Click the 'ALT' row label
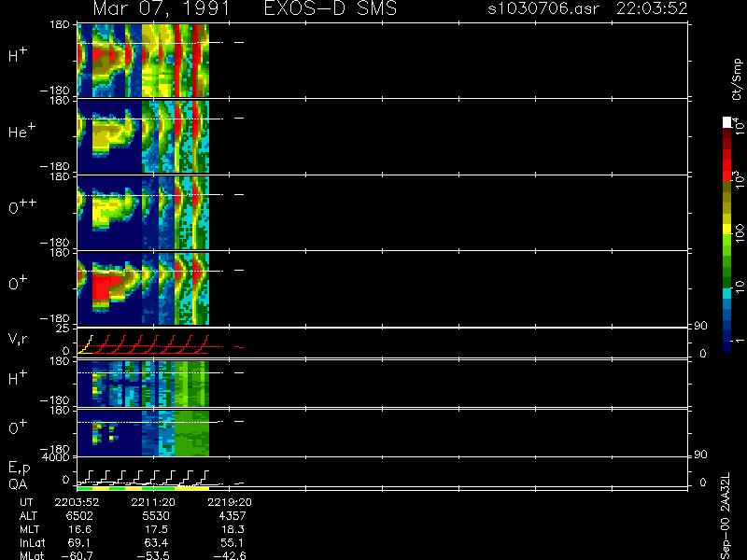This screenshot has height=560, width=747. pyautogui.click(x=28, y=516)
